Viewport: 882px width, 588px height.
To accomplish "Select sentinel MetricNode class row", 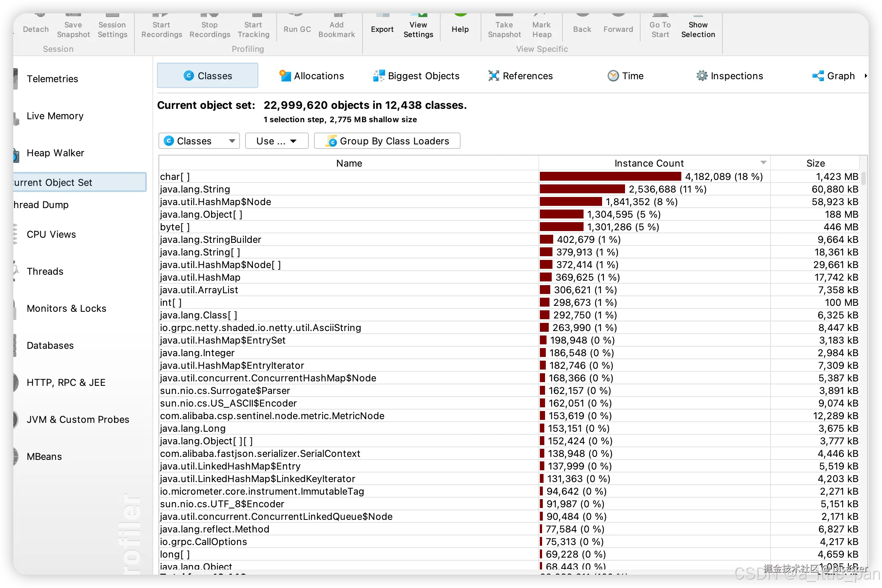I will pos(509,416).
